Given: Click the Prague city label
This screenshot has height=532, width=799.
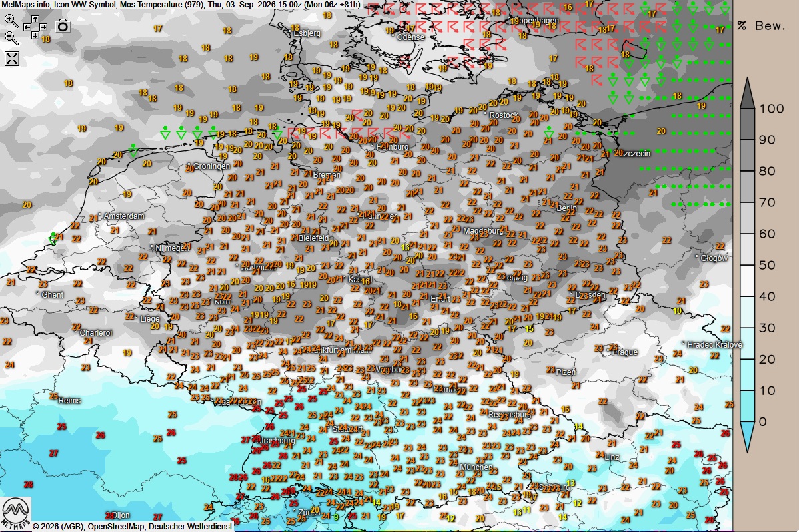Looking at the screenshot, I should (x=624, y=352).
